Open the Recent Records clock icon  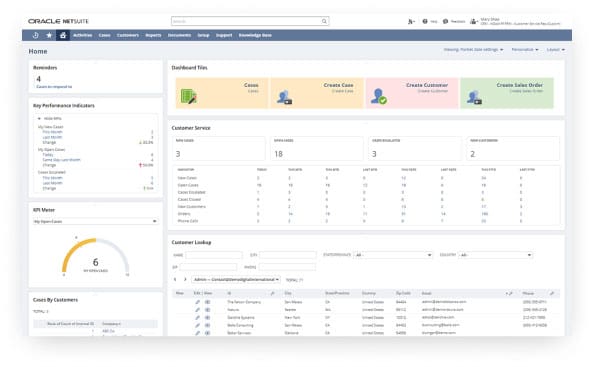pyautogui.click(x=36, y=35)
